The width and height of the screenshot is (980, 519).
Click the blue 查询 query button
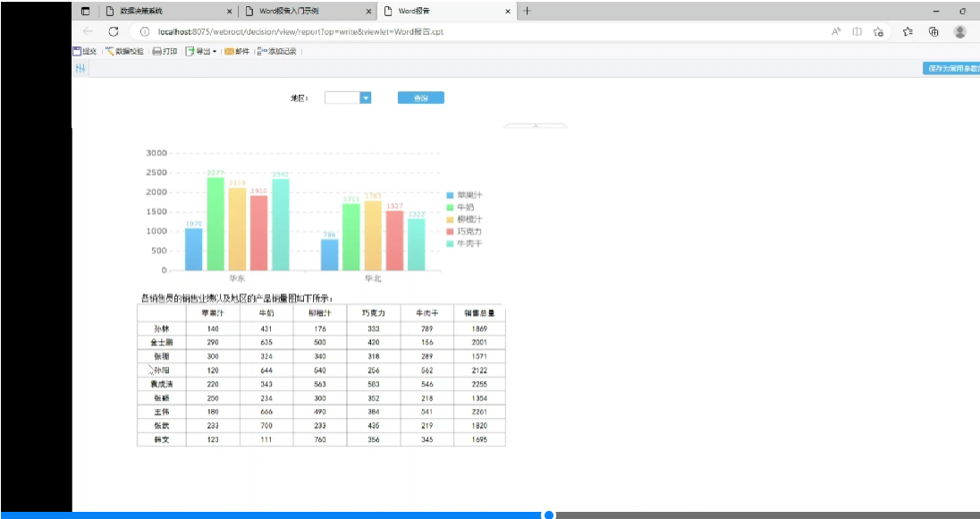click(420, 98)
